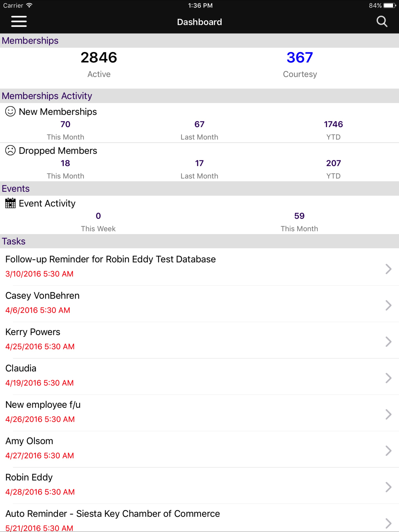Viewport: 399px width, 532px height.
Task: Tap the Event Activity calendar icon
Action: [x=10, y=203]
